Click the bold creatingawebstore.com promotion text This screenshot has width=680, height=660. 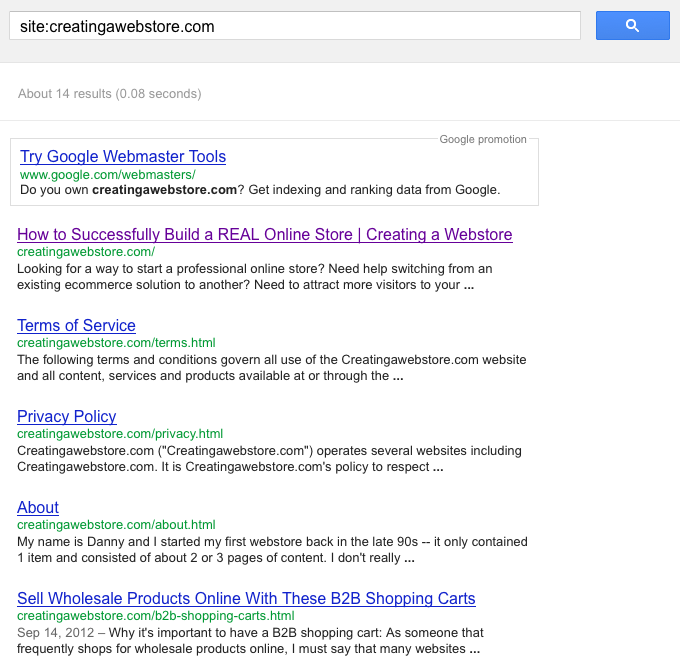click(164, 190)
